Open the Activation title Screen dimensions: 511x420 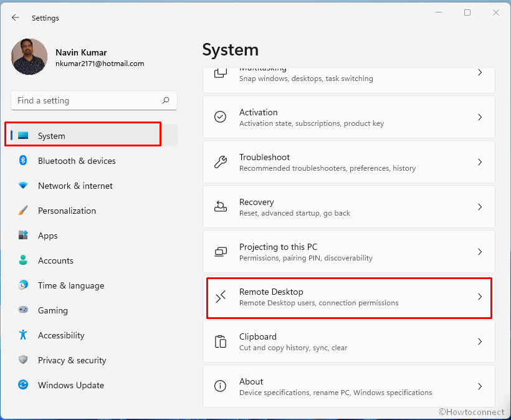point(259,112)
